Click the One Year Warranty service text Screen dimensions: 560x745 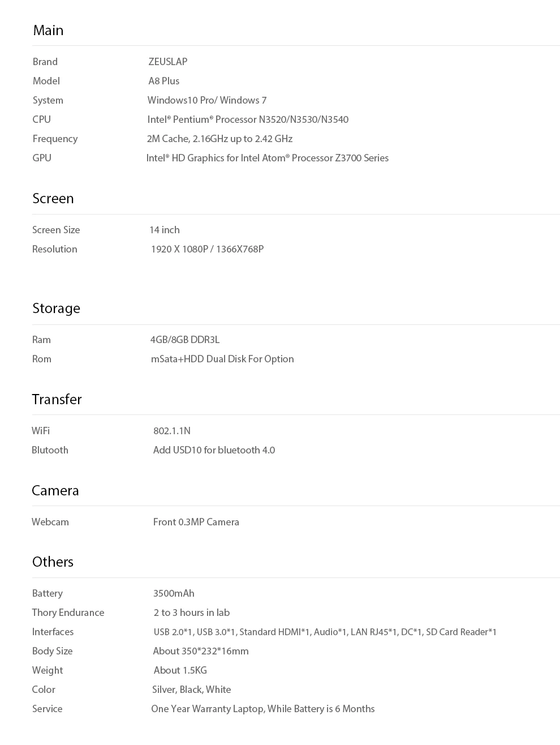(263, 709)
